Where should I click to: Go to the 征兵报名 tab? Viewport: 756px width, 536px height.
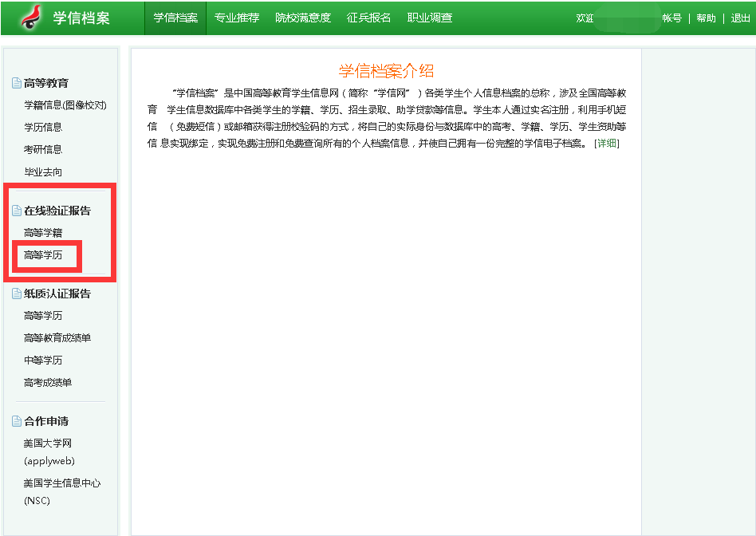(369, 18)
